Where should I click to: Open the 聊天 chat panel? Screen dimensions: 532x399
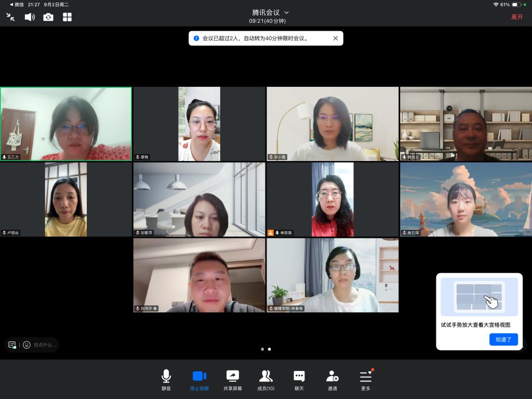click(x=299, y=380)
